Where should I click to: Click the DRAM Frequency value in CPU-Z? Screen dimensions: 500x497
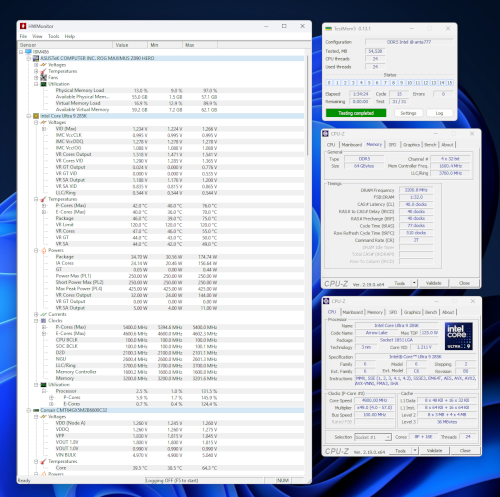pos(416,190)
